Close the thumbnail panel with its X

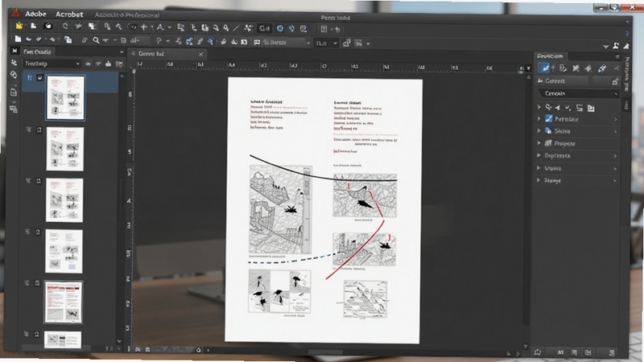[122, 52]
